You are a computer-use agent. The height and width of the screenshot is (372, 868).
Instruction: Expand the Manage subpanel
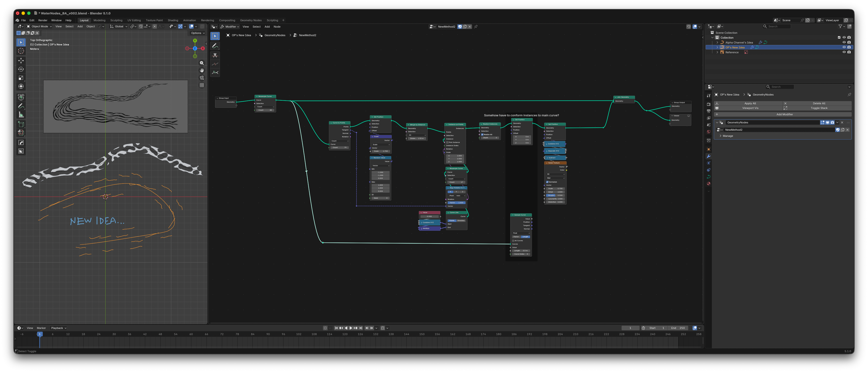click(x=721, y=136)
